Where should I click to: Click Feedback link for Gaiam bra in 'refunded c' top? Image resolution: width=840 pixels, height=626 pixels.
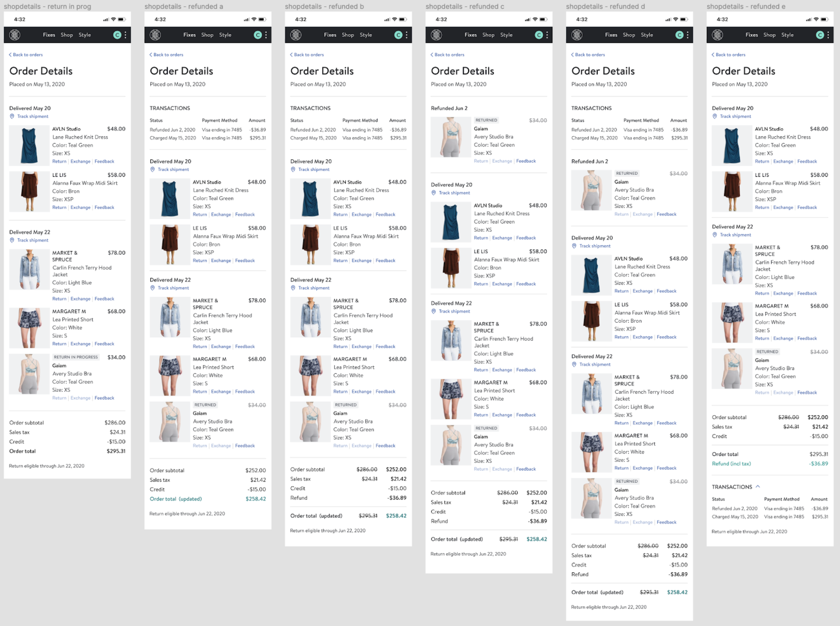526,161
